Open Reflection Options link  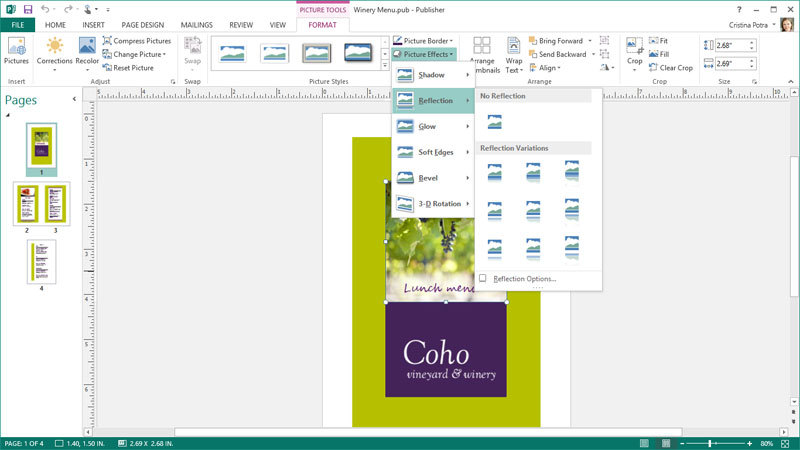(x=518, y=279)
